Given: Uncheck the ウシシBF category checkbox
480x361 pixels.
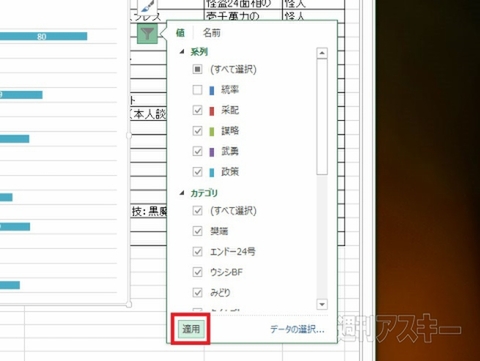Looking at the screenshot, I should [197, 272].
